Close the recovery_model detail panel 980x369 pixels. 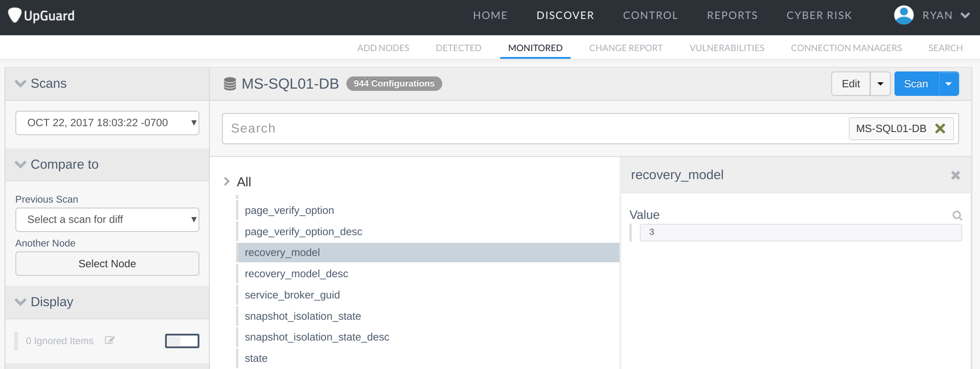955,175
